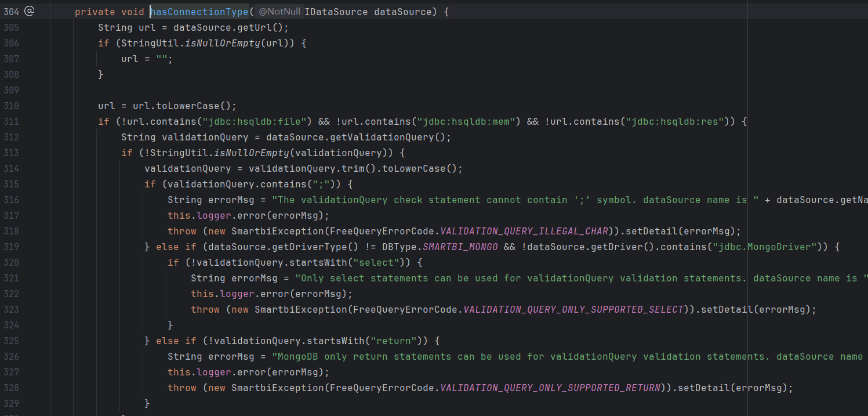Screen dimensions: 868x416
Task: Select line number 311 in the gutter
Action: pyautogui.click(x=11, y=121)
